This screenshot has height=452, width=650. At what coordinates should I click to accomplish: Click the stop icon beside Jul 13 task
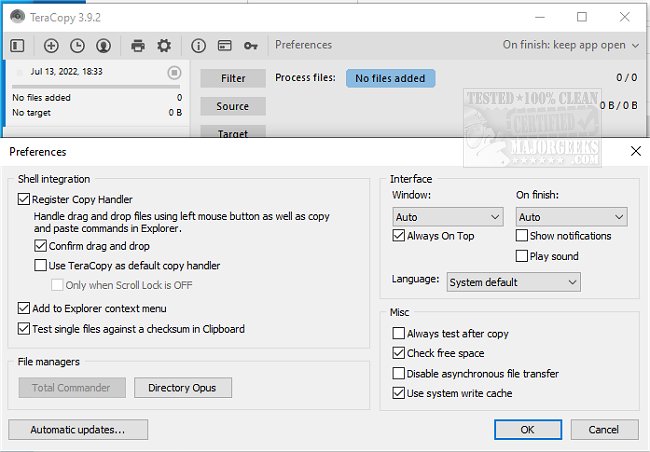[x=174, y=73]
